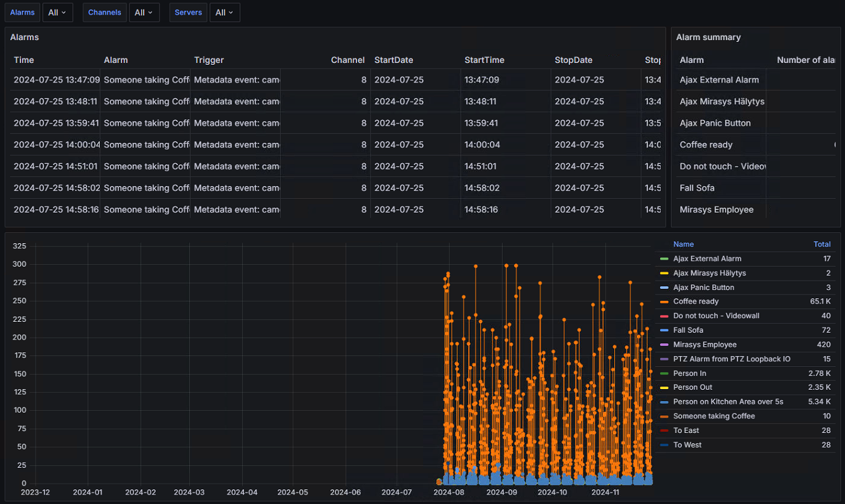Click Person Out legend color marker
Image resolution: width=845 pixels, height=504 pixels.
(664, 387)
